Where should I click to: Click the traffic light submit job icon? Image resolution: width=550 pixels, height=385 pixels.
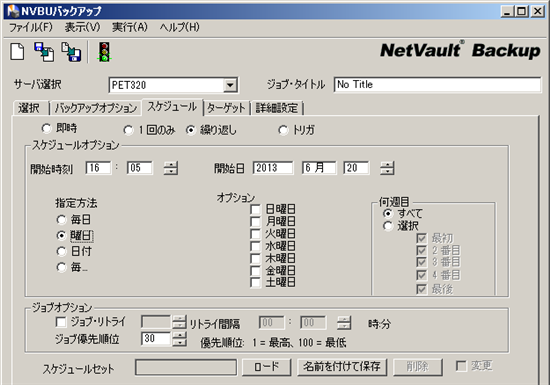click(104, 52)
